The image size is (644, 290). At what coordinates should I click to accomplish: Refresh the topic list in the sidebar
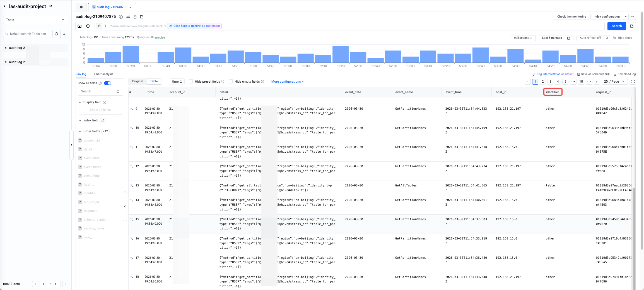56,34
